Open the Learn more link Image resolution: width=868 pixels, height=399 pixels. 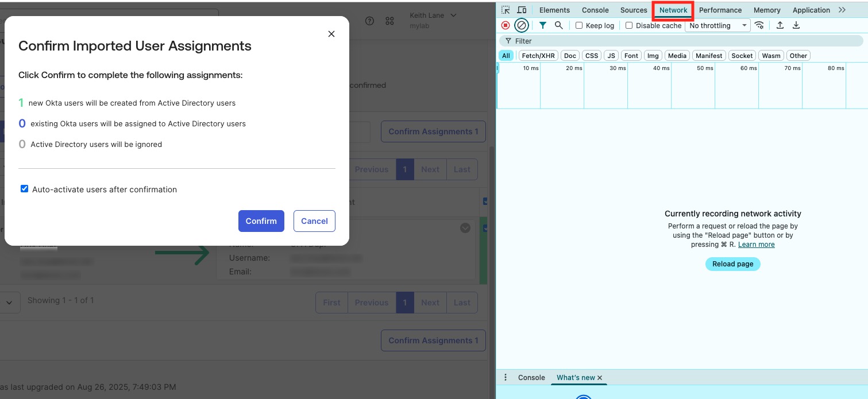pyautogui.click(x=756, y=245)
